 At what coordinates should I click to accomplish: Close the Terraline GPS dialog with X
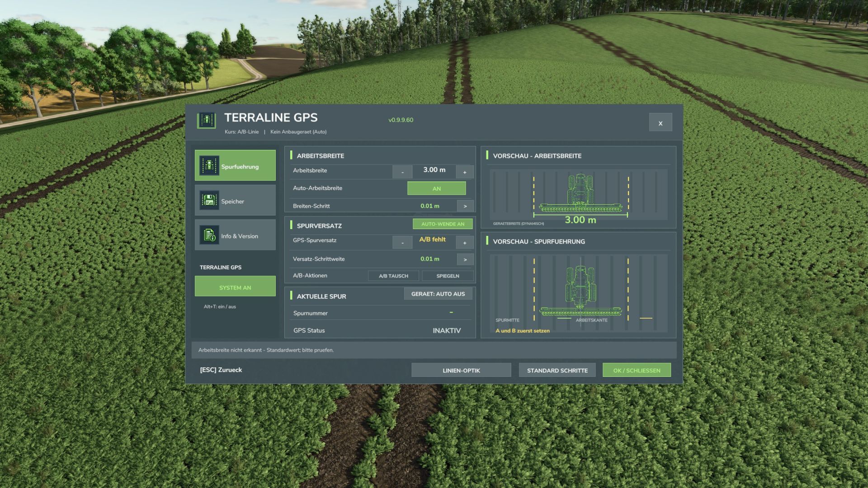tap(660, 122)
